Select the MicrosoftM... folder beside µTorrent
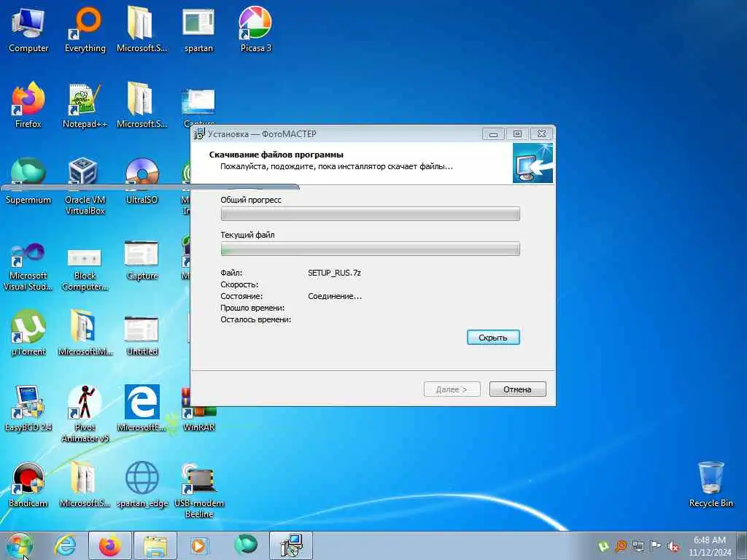This screenshot has height=560, width=747. 85,332
